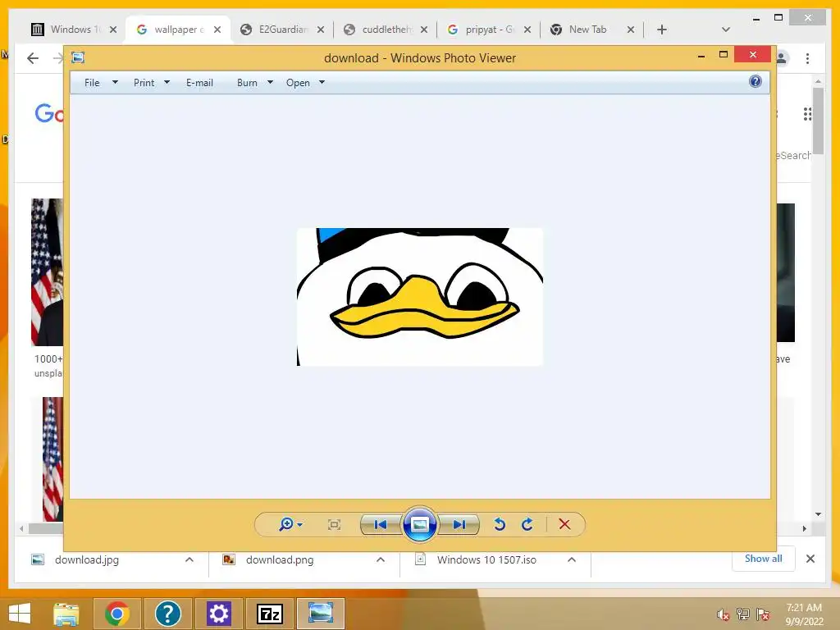Screen dimensions: 840x630
Task: Switch to the pripyat Google tab
Action: [x=489, y=30]
